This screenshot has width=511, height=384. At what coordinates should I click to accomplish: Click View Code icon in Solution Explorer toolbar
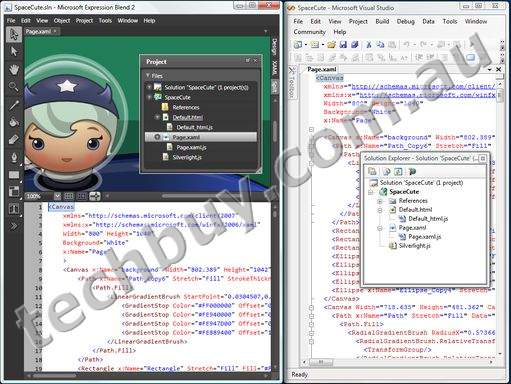click(x=412, y=171)
